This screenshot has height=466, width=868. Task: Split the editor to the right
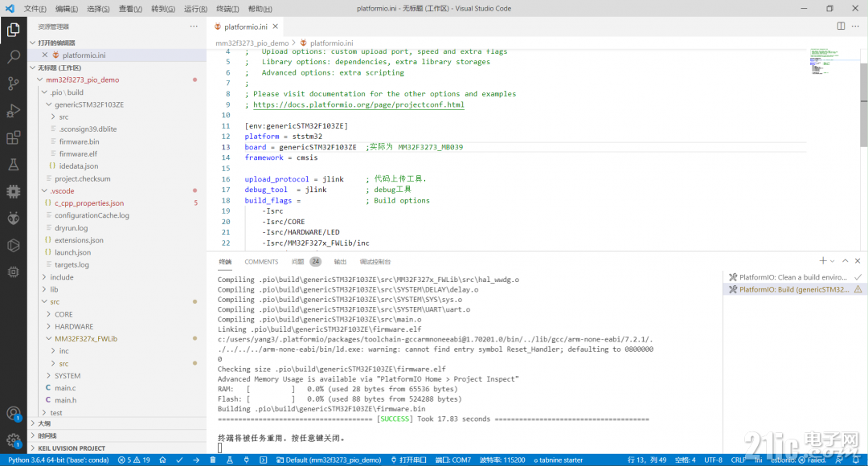[x=841, y=26]
